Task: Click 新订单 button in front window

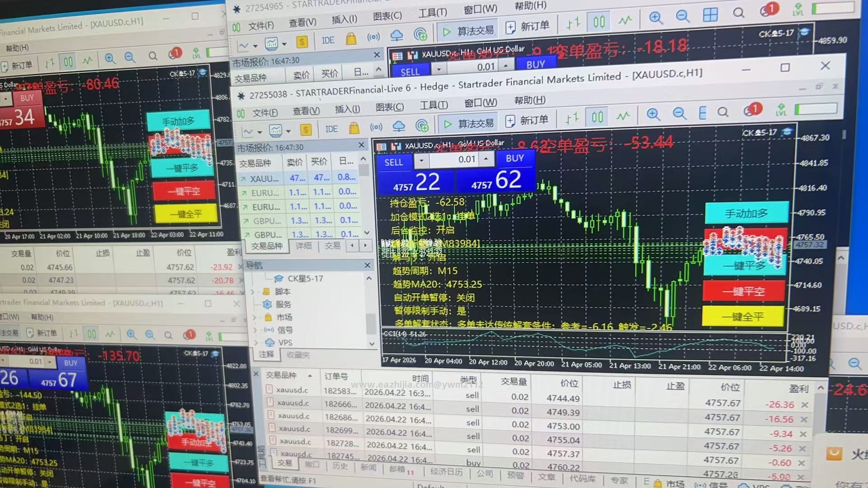Action: (527, 121)
